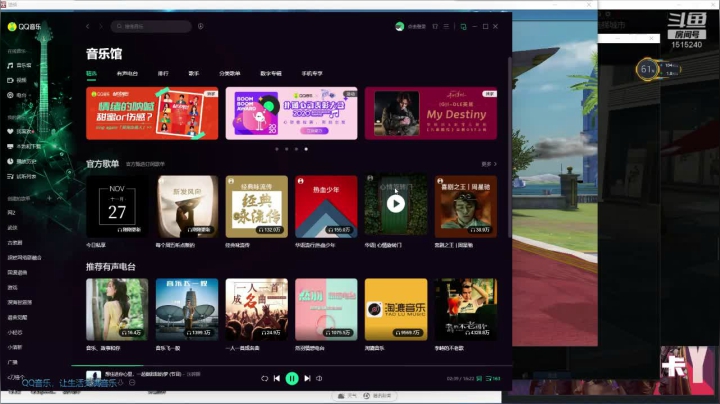Switch to the 排行 tab
Screen dimensions: 720x404
point(163,73)
